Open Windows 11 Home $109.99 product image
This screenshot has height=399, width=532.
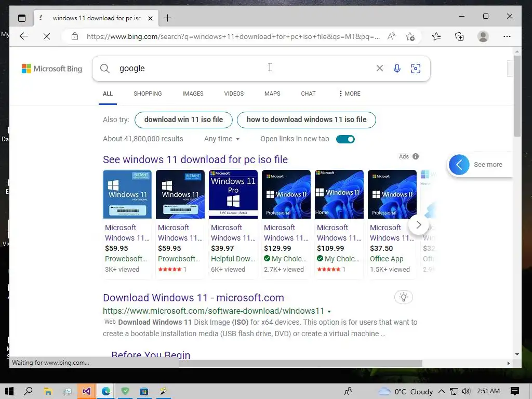[x=339, y=194]
